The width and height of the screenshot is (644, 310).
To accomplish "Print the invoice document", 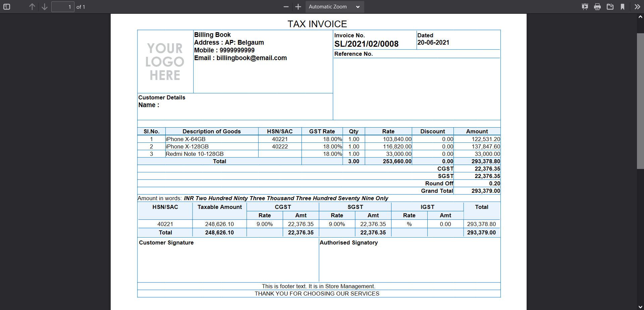I will (597, 7).
